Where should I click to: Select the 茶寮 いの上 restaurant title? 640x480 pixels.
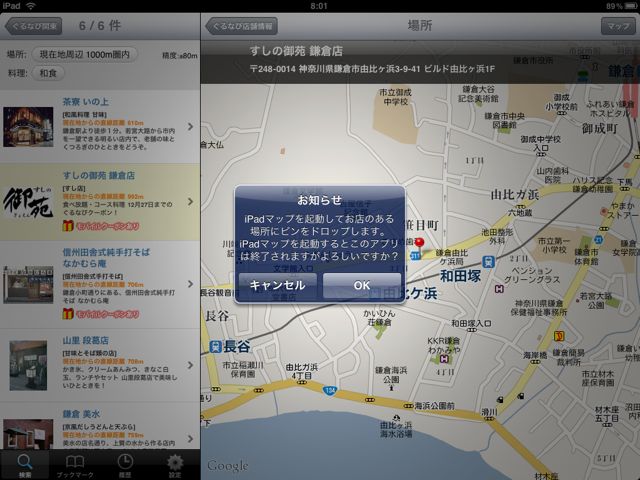pyautogui.click(x=85, y=102)
